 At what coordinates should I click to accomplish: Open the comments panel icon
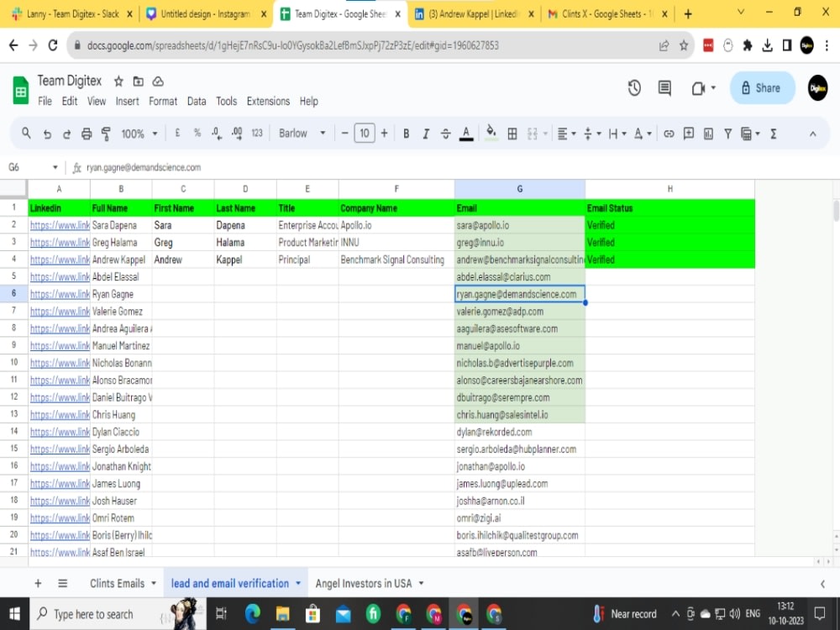pos(664,88)
